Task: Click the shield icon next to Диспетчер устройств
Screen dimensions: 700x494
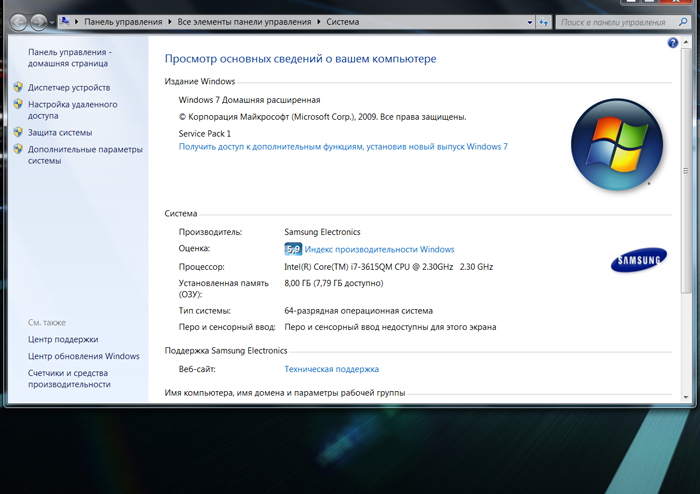Action: click(x=18, y=88)
